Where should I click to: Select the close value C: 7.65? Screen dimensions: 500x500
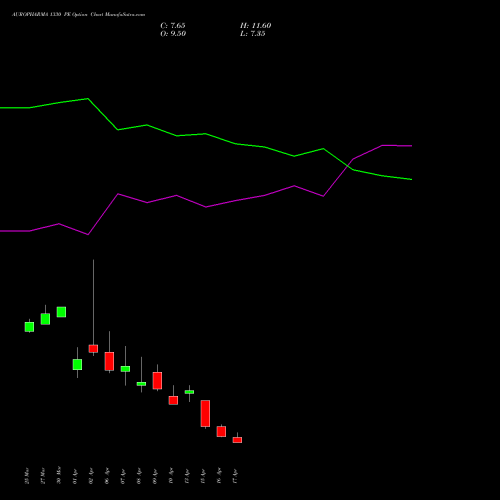coord(173,26)
